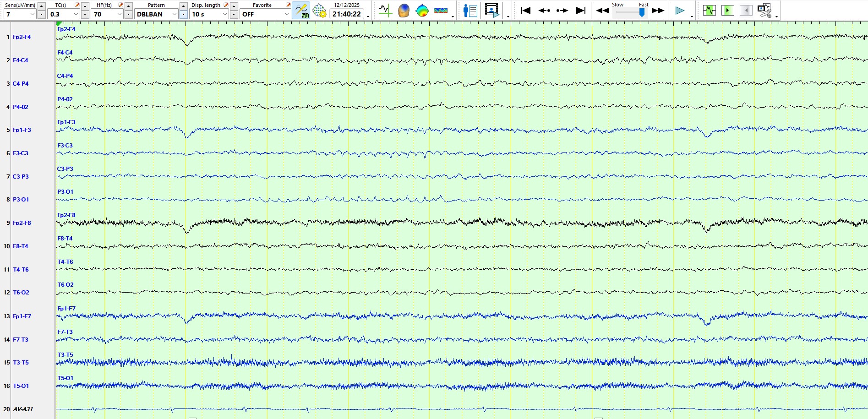Click the Disp. length up arrow stepper

[234, 6]
